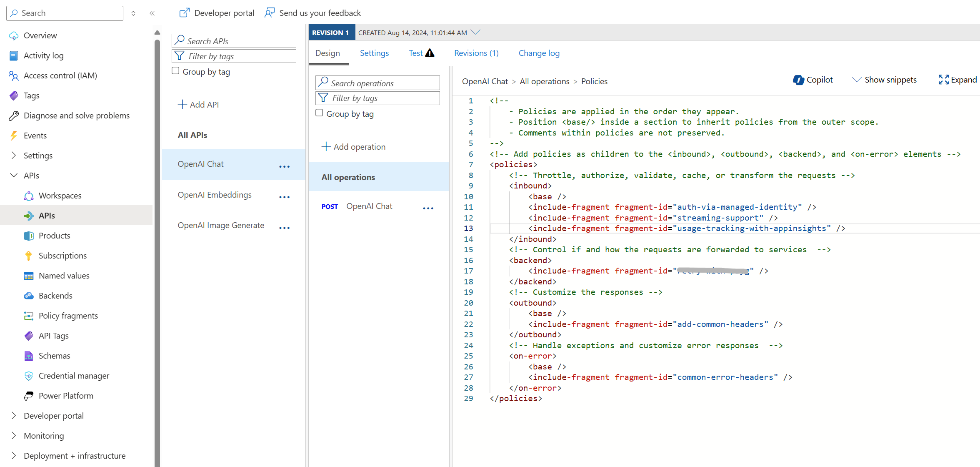
Task: Click the Search operations input field
Action: tap(377, 83)
